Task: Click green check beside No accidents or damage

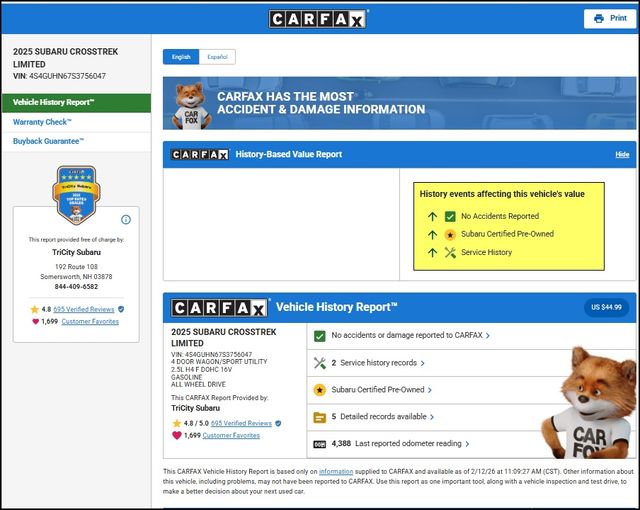Action: [x=320, y=336]
